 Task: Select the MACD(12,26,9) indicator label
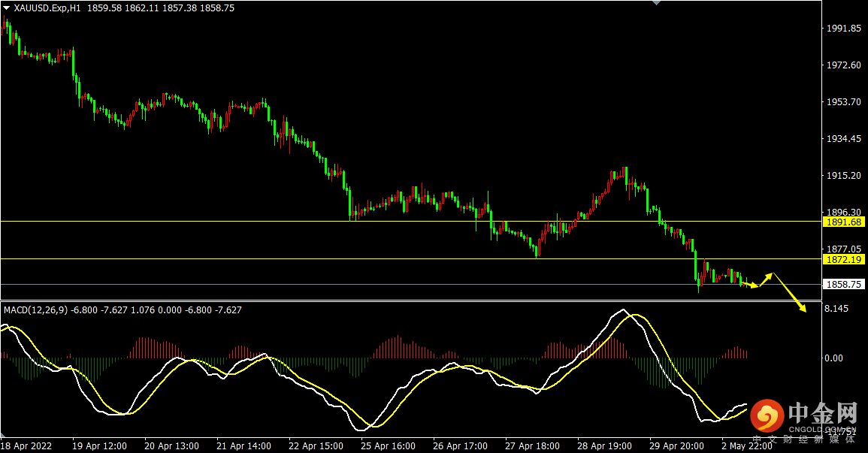pyautogui.click(x=35, y=310)
